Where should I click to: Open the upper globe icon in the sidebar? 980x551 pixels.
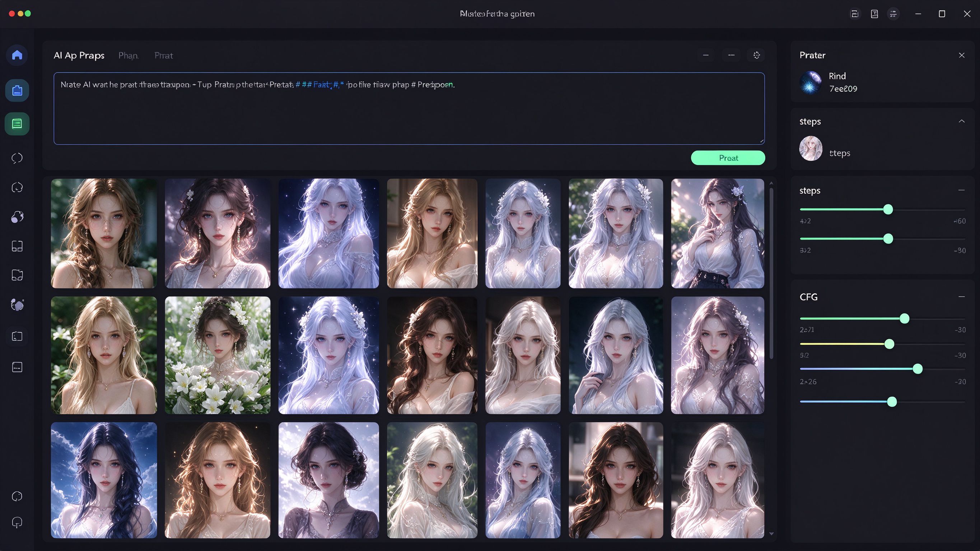(x=17, y=217)
